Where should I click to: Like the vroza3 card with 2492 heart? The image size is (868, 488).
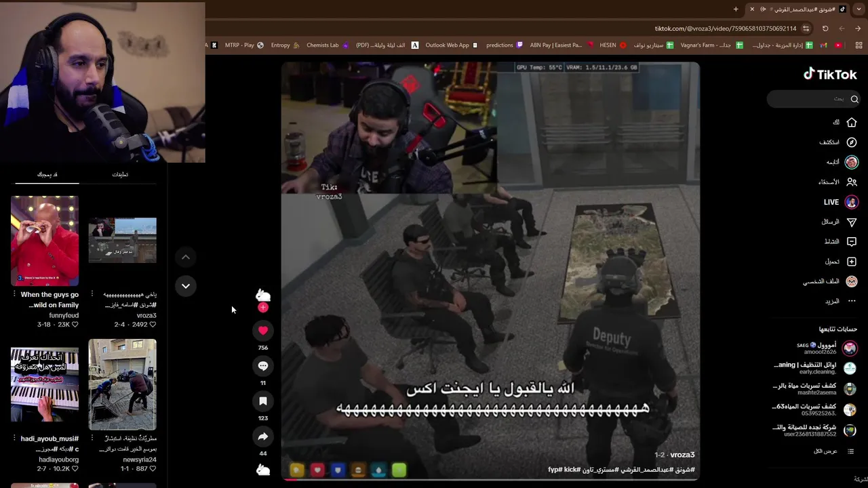[153, 325]
